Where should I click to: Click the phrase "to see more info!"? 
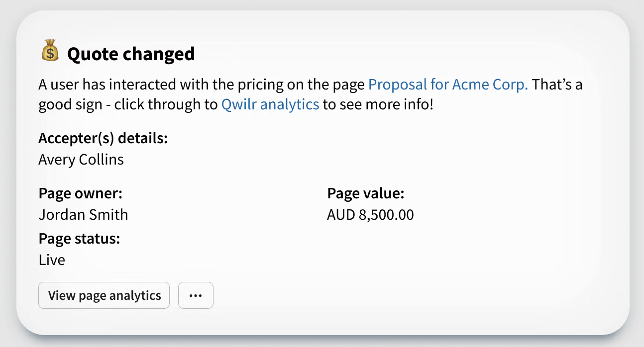(x=378, y=104)
